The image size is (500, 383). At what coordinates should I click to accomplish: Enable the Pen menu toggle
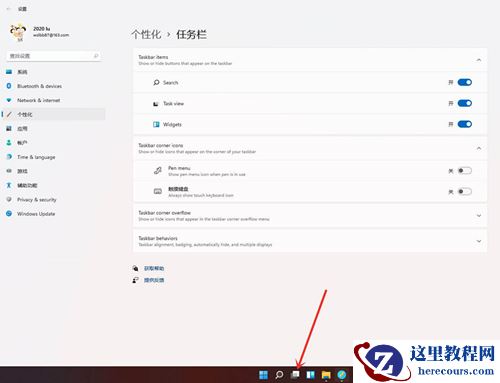click(x=464, y=171)
